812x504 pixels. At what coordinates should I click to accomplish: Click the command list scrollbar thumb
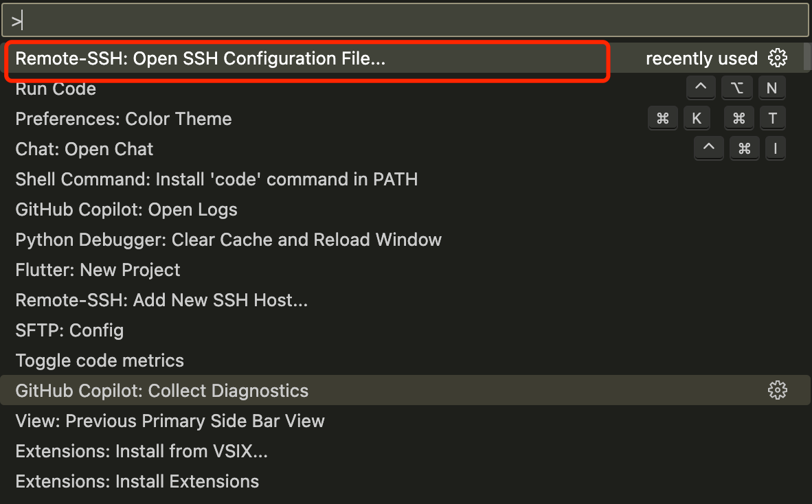tap(807, 56)
